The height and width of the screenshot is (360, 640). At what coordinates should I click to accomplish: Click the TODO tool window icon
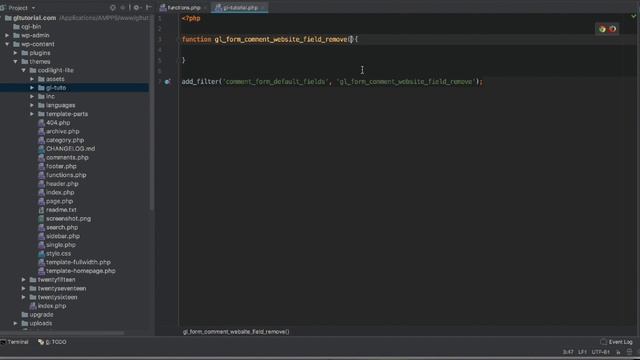[x=41, y=342]
